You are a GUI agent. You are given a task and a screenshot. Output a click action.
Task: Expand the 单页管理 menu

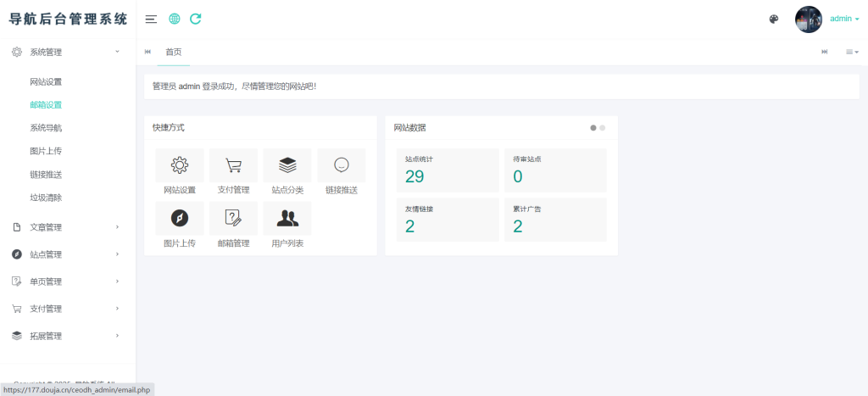pos(68,282)
